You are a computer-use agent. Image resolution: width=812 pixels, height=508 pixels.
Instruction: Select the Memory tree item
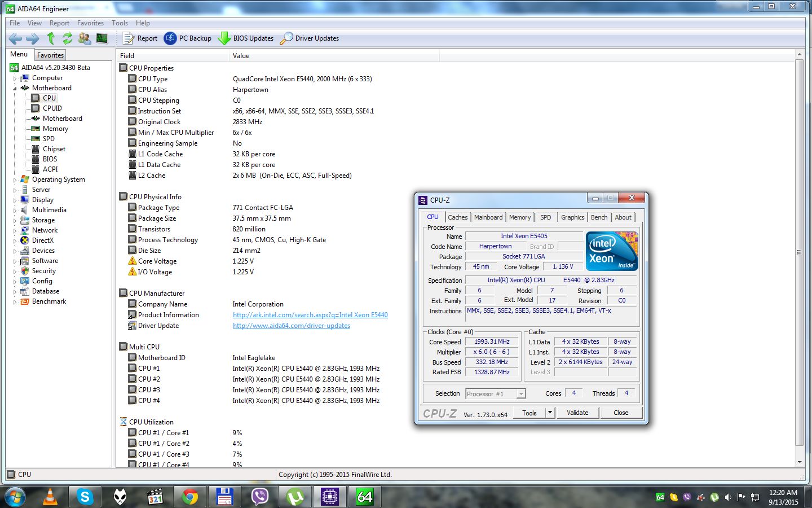(55, 129)
